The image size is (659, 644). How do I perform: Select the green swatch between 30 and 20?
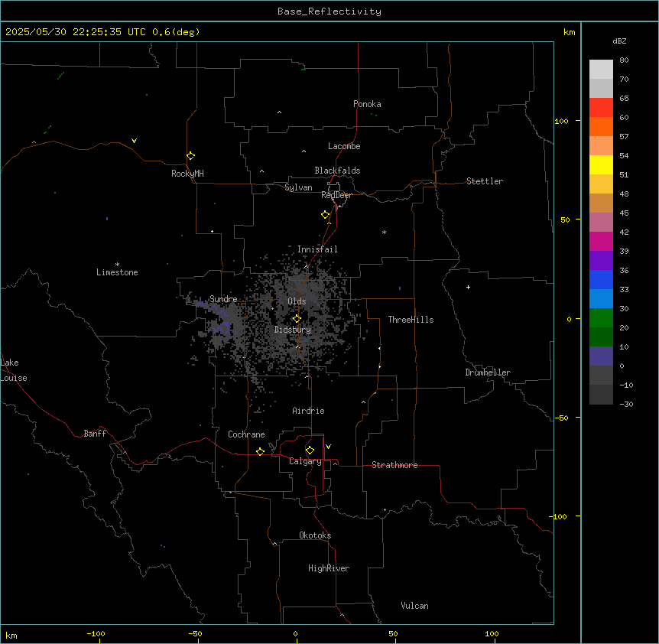point(601,318)
